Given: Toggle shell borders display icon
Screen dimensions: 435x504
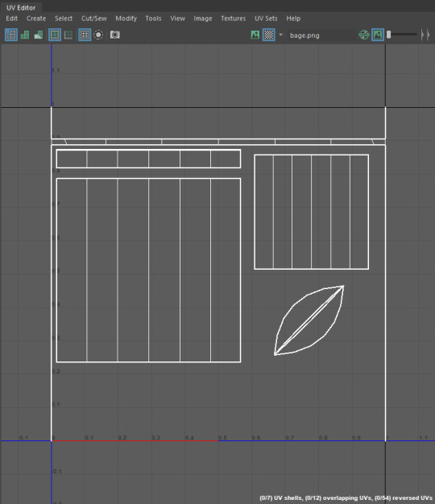Looking at the screenshot, I should pyautogui.click(x=68, y=35).
